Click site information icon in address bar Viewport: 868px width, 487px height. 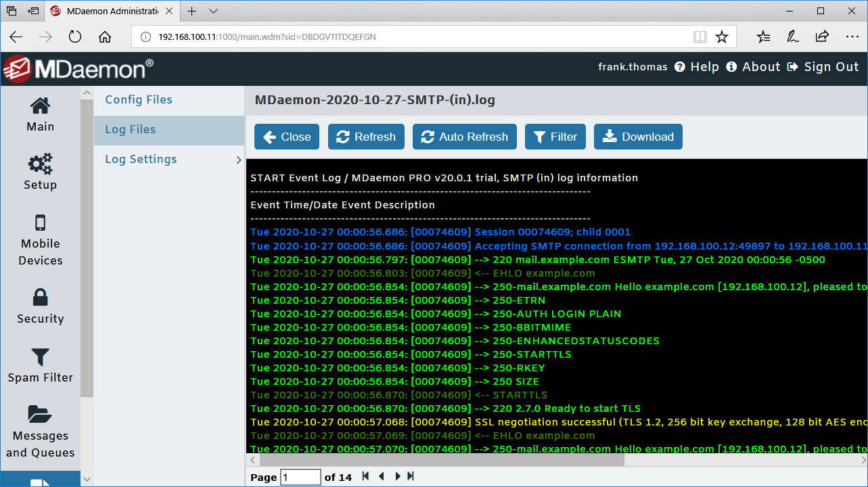(145, 37)
